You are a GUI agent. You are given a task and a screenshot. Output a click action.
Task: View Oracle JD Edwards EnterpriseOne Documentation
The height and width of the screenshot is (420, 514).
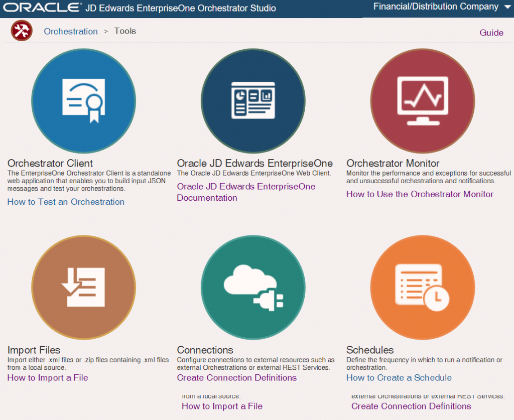(246, 192)
